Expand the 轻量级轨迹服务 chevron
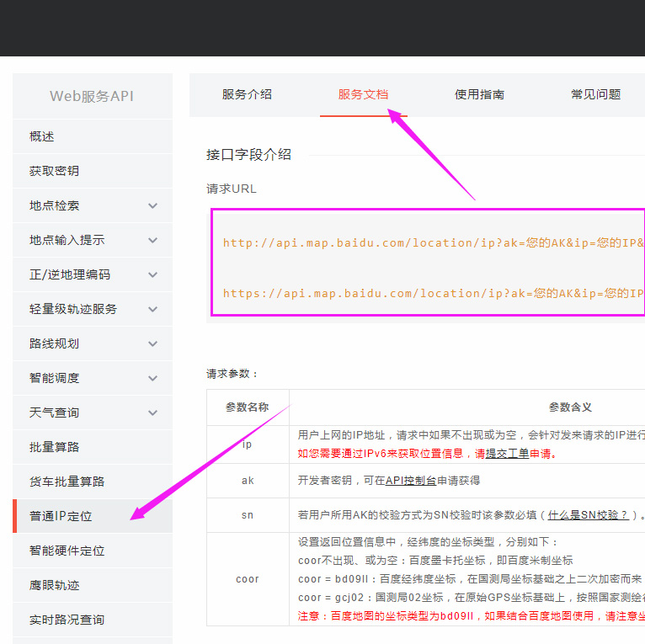Image resolution: width=645 pixels, height=644 pixels. click(x=152, y=309)
